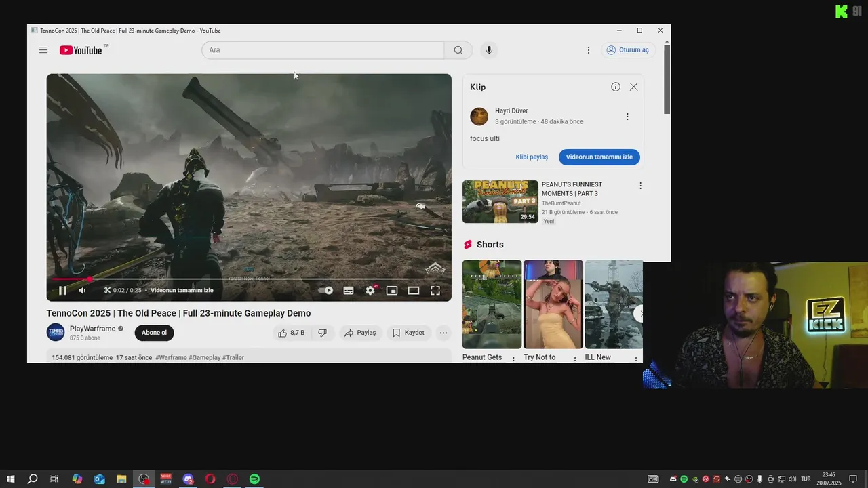Open options for Peanut's Funniest Moments video
This screenshot has height=488, width=868.
coord(640,186)
